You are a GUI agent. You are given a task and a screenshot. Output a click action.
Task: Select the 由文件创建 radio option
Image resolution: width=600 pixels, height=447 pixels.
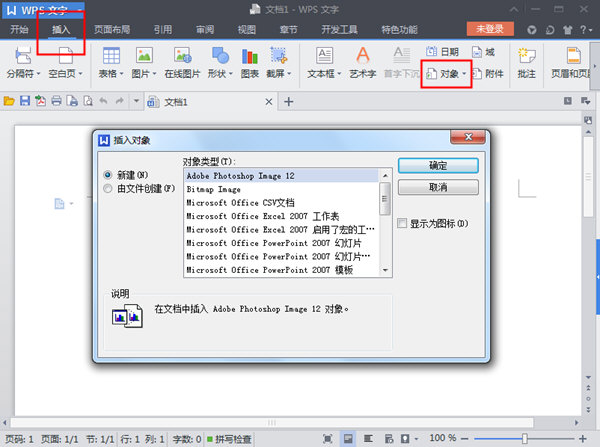(109, 187)
